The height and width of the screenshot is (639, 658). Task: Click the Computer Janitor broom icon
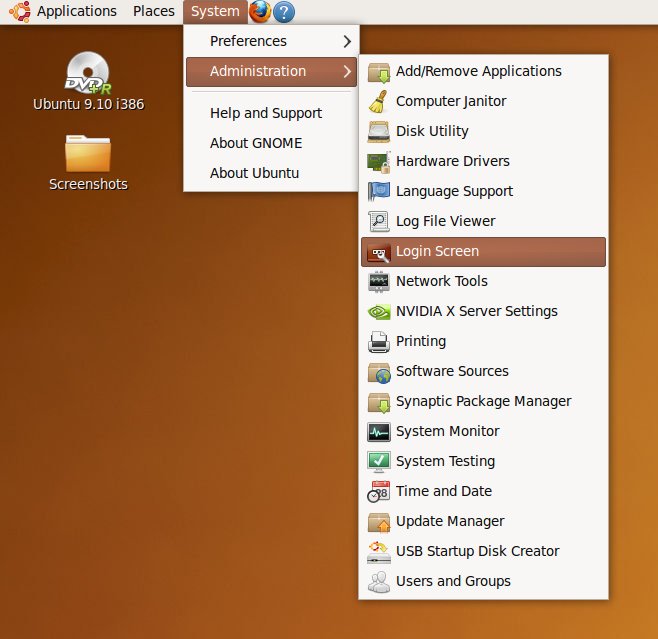(378, 102)
